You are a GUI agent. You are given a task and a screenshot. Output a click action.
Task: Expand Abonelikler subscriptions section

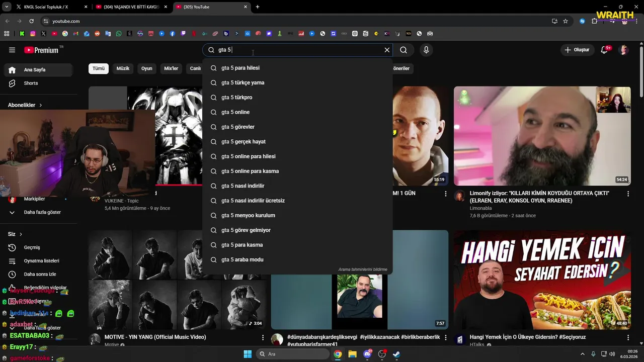(25, 105)
